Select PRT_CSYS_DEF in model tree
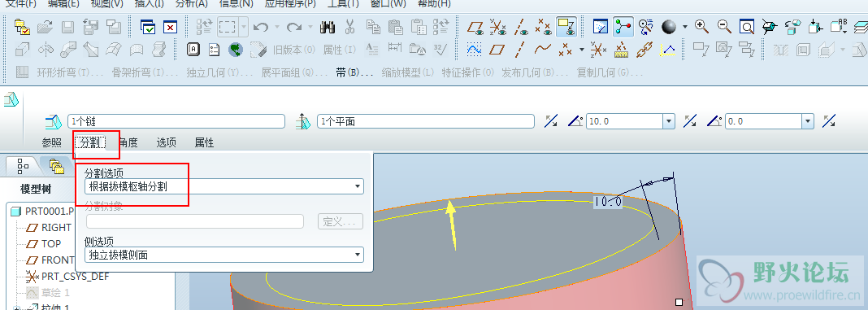The image size is (868, 310). pyautogui.click(x=67, y=276)
